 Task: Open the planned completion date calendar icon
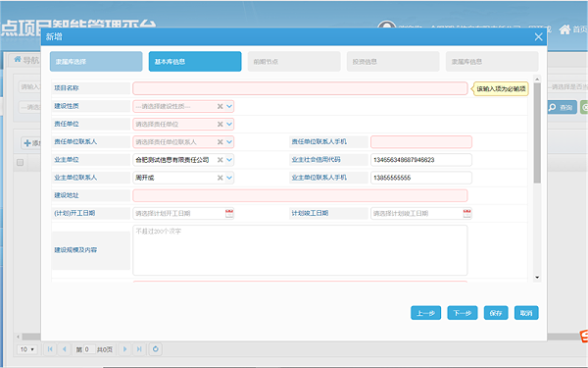click(x=466, y=213)
